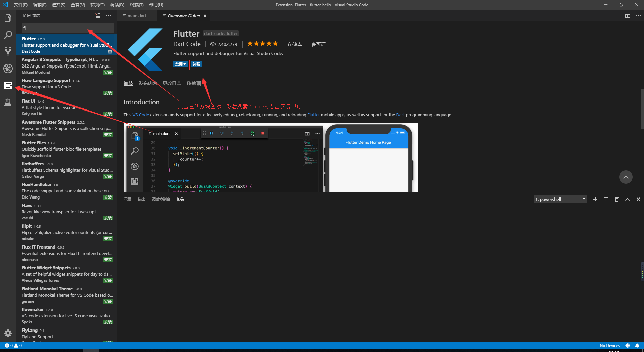This screenshot has height=352, width=644.
Task: Select the 细节 details tab
Action: pos(128,83)
